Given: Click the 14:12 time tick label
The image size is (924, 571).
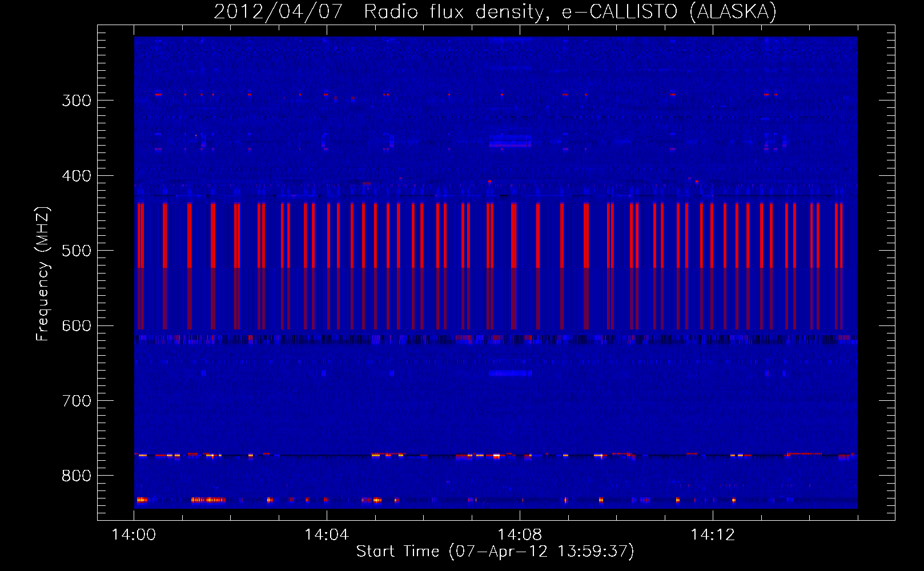Looking at the screenshot, I should pyautogui.click(x=713, y=534).
